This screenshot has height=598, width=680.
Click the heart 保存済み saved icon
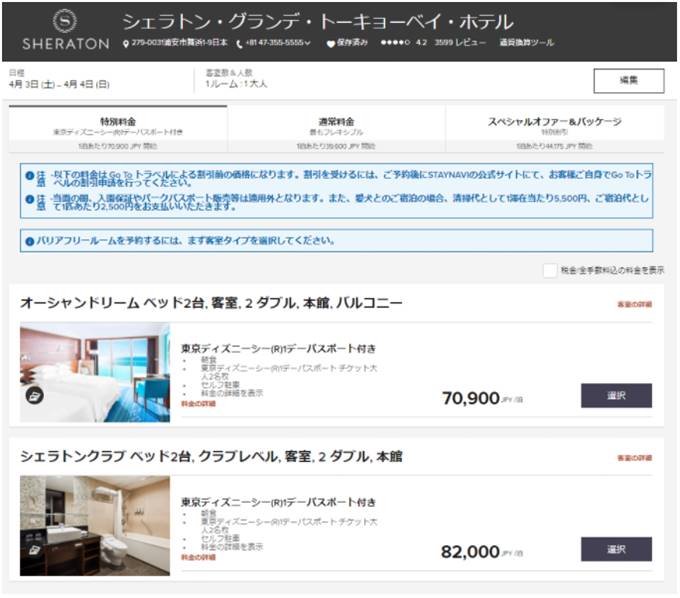click(x=330, y=43)
